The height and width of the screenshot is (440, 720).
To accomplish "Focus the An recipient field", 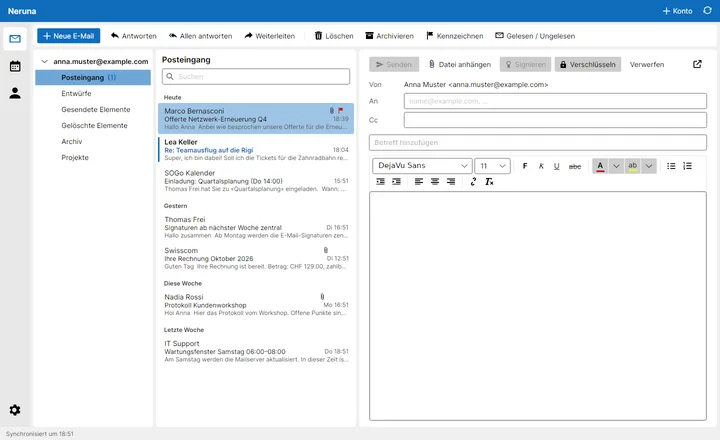I will (x=555, y=101).
